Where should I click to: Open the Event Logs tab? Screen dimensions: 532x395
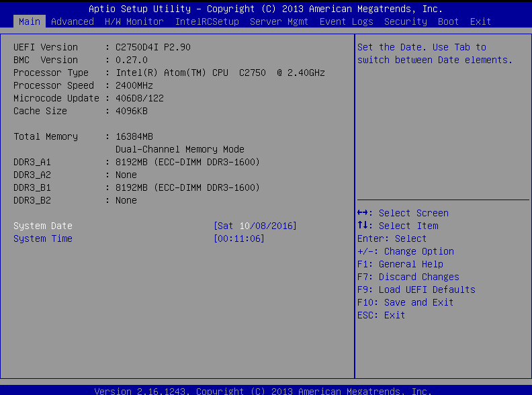[346, 21]
